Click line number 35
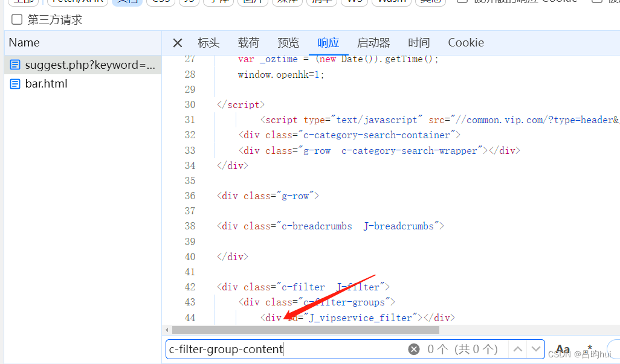Viewport: 620px width, 364px height. click(x=190, y=180)
